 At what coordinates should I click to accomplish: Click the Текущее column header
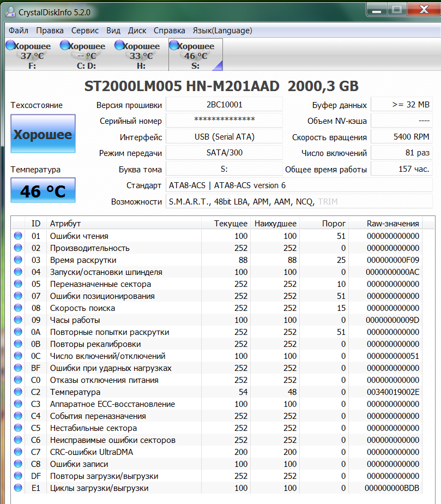pyautogui.click(x=226, y=224)
